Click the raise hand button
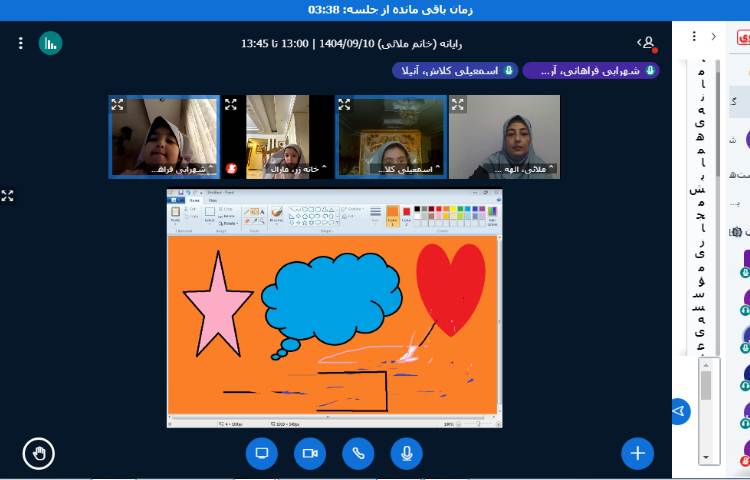Image resolution: width=750 pixels, height=480 pixels. click(38, 454)
